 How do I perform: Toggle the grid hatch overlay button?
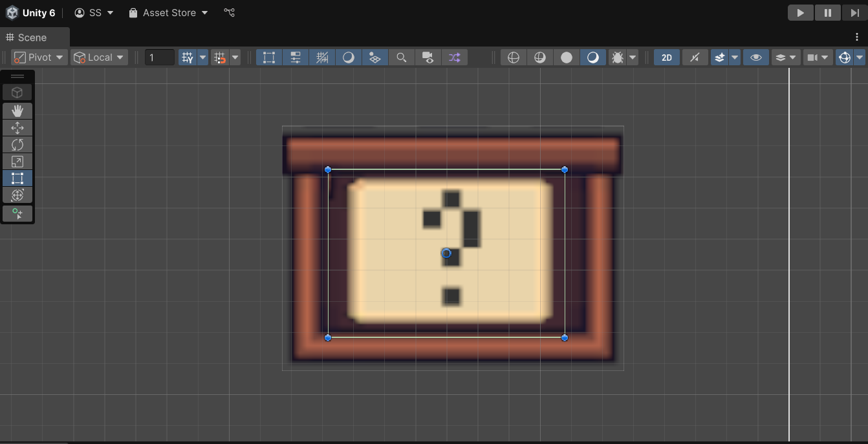[x=322, y=58]
